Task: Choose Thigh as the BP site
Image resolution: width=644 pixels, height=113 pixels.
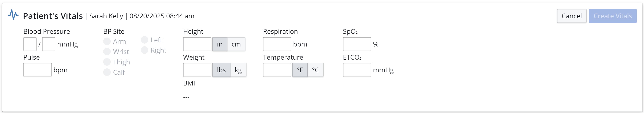Action: tap(107, 62)
